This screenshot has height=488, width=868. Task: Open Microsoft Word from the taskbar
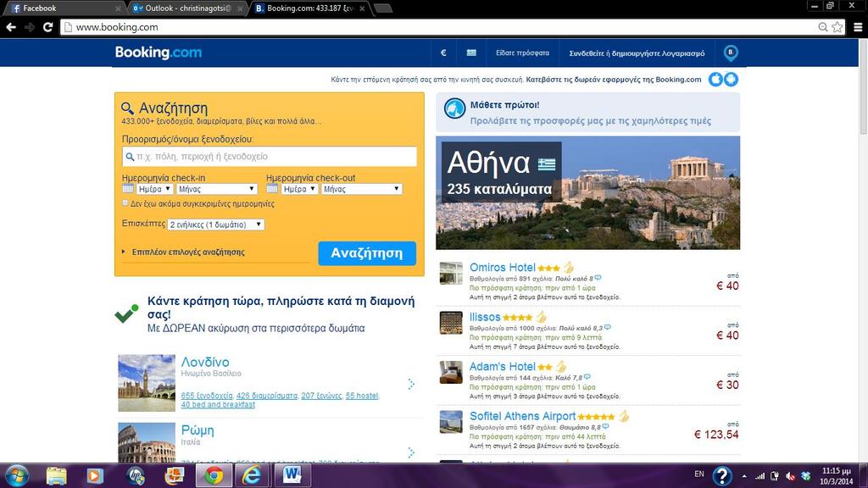point(292,476)
